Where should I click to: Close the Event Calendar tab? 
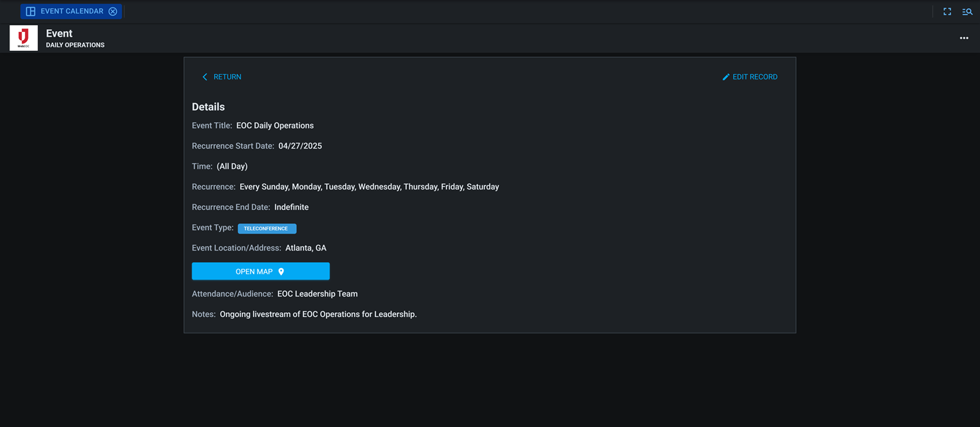113,11
